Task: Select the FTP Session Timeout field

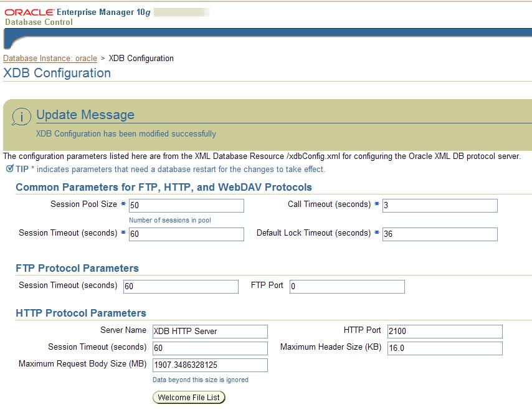Action: [181, 286]
